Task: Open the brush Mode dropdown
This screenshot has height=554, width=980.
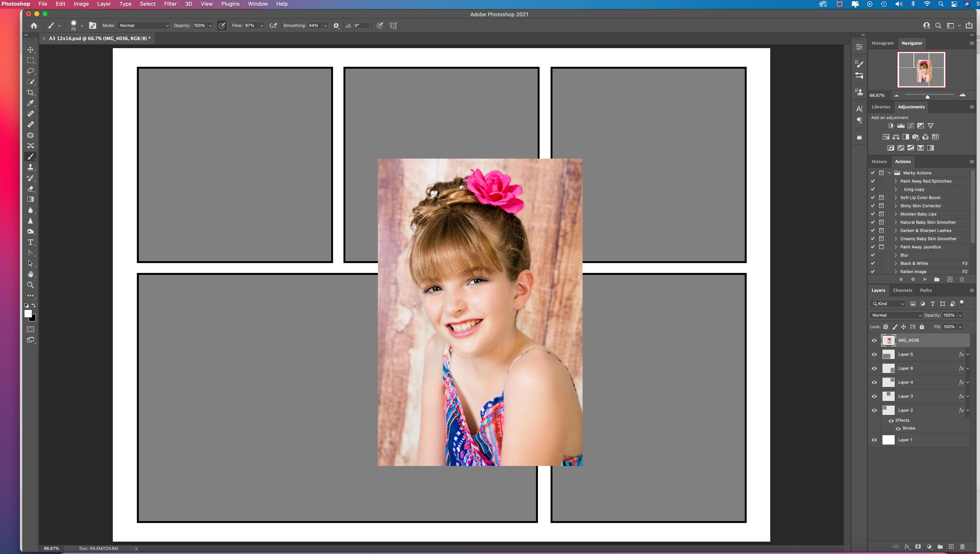Action: click(144, 25)
